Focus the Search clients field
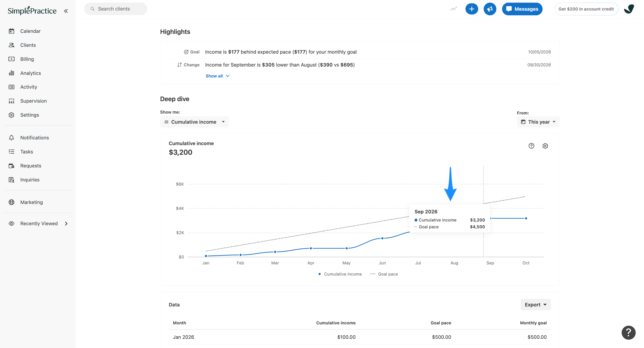The height and width of the screenshot is (348, 644). point(115,9)
